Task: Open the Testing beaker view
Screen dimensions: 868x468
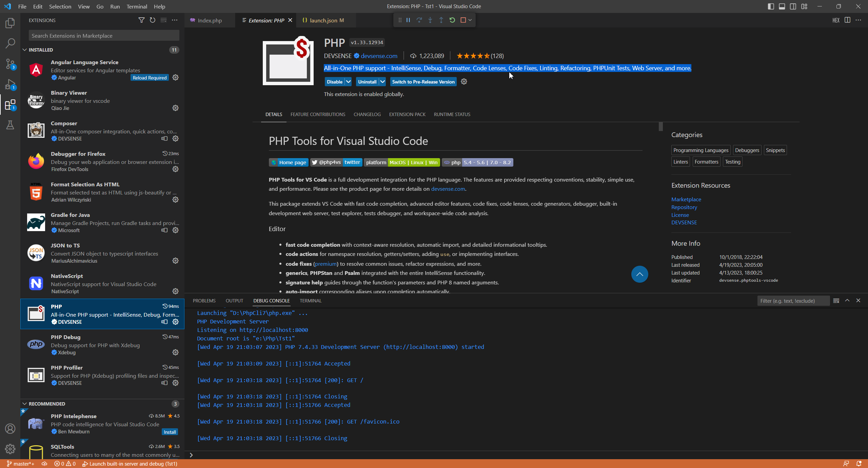Action: [x=10, y=125]
